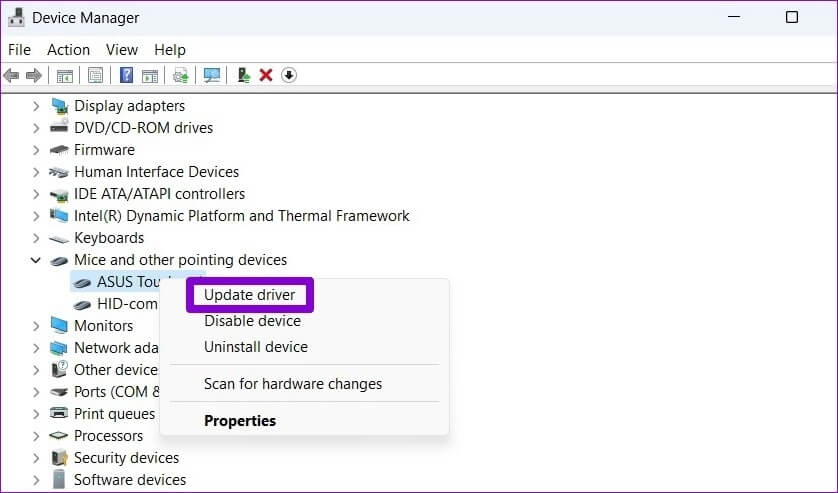Click the Properties sheet toolbar icon

click(95, 75)
